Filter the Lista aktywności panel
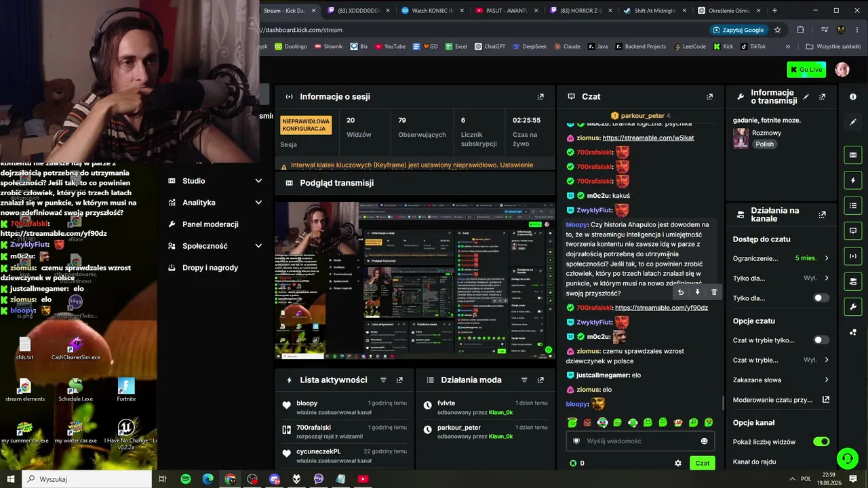868x488 pixels. click(383, 380)
